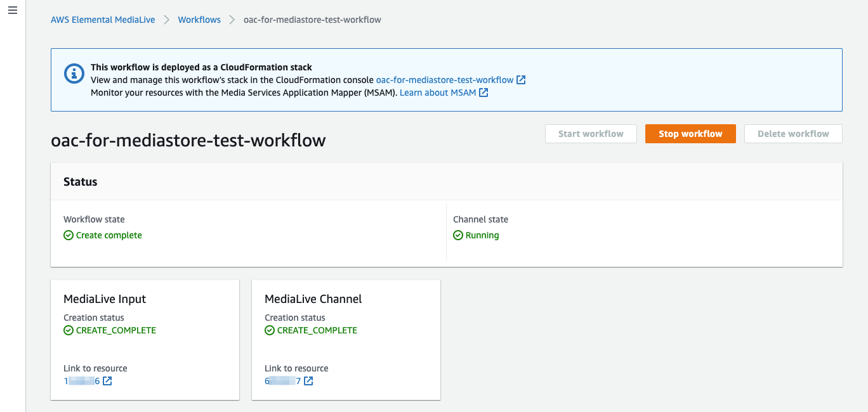
Task: Click the Workflow state label
Action: 94,219
